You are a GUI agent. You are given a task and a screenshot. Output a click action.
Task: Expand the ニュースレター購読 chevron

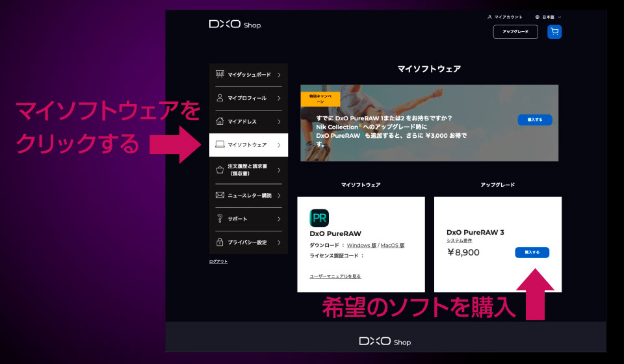279,196
